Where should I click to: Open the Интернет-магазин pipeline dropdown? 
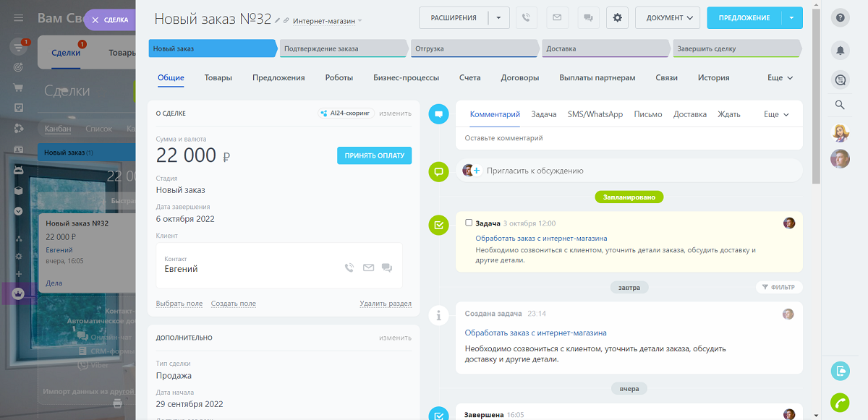pos(327,21)
